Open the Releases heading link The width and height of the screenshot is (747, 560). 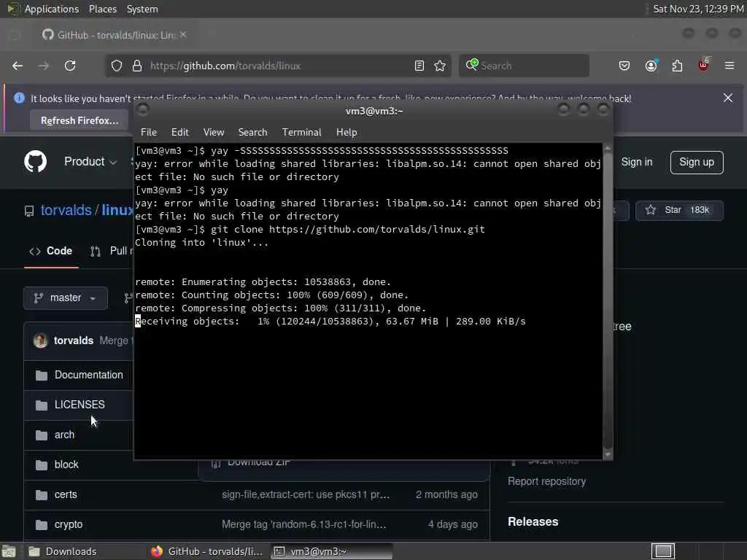(533, 522)
